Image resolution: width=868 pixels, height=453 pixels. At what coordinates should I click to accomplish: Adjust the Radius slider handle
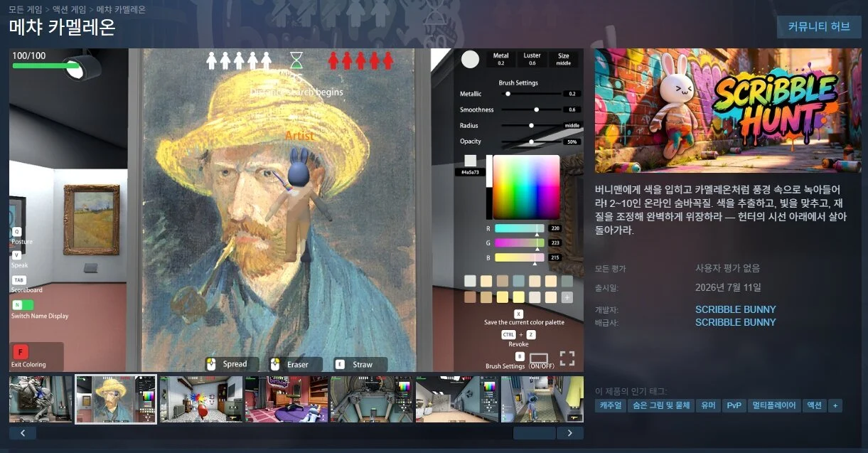click(531, 125)
